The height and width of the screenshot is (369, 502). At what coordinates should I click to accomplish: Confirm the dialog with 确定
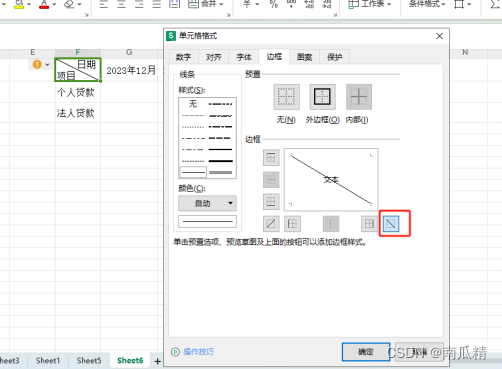(x=366, y=352)
